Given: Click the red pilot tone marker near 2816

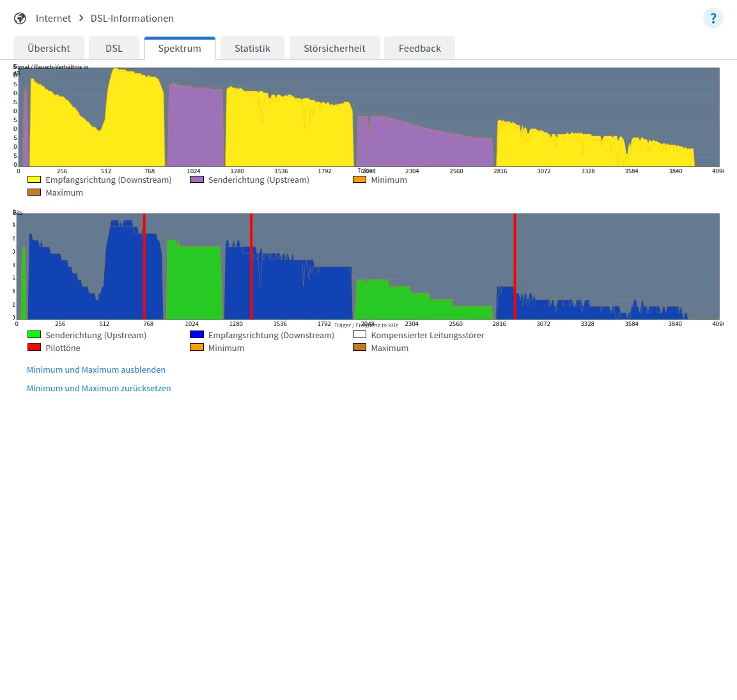Looking at the screenshot, I should click(x=515, y=266).
